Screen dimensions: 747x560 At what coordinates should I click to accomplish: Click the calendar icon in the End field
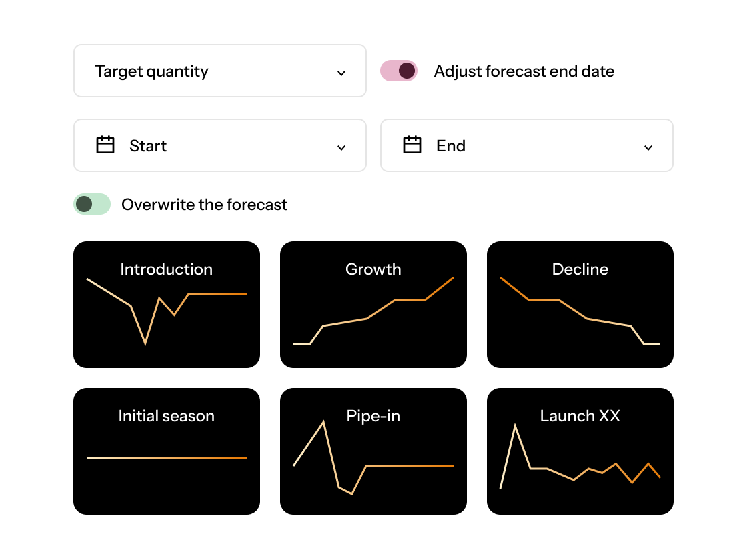412,145
